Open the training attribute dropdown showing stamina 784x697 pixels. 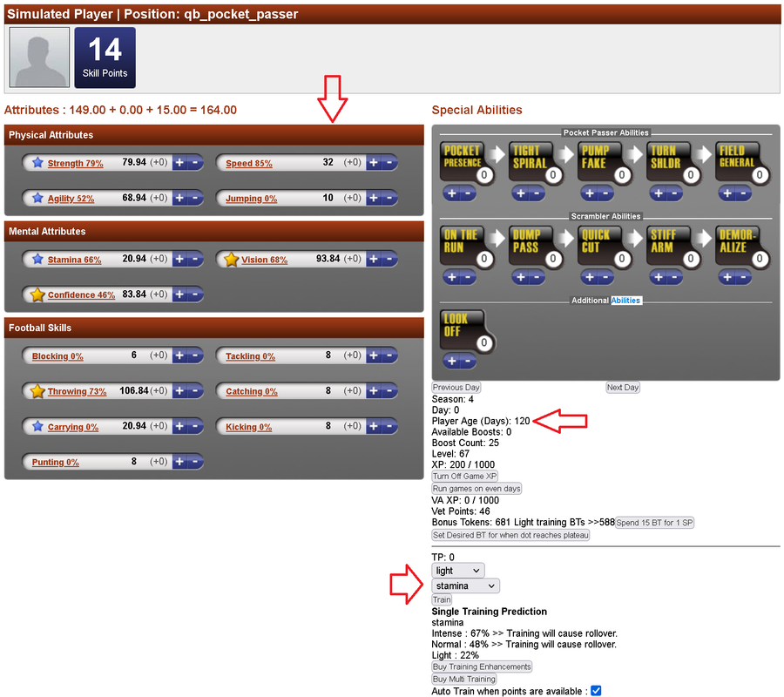click(465, 585)
